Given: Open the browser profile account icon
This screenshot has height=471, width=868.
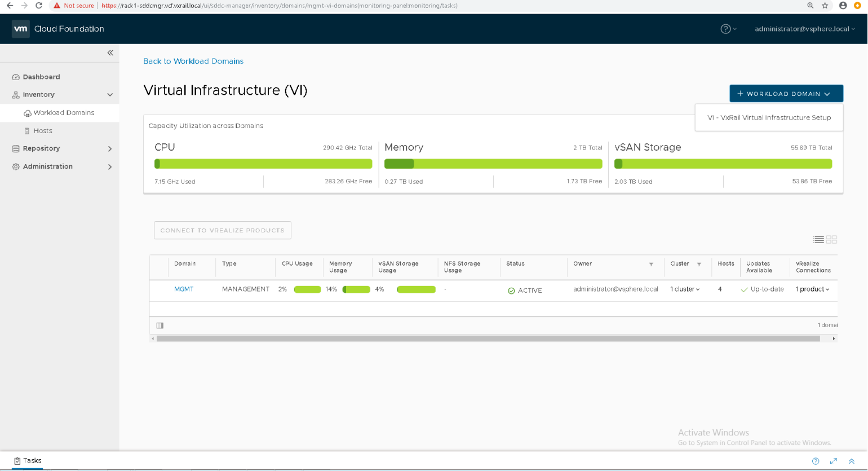Looking at the screenshot, I should tap(843, 6).
